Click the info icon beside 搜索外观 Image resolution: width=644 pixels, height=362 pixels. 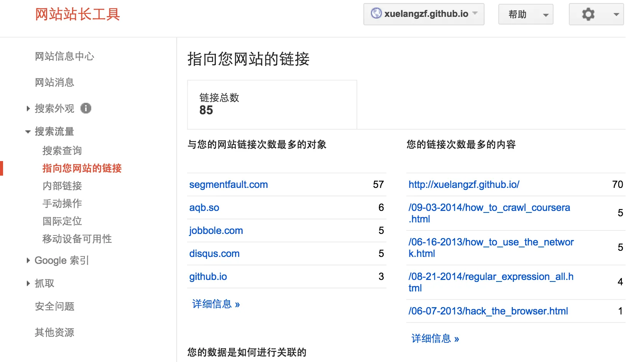pyautogui.click(x=86, y=109)
